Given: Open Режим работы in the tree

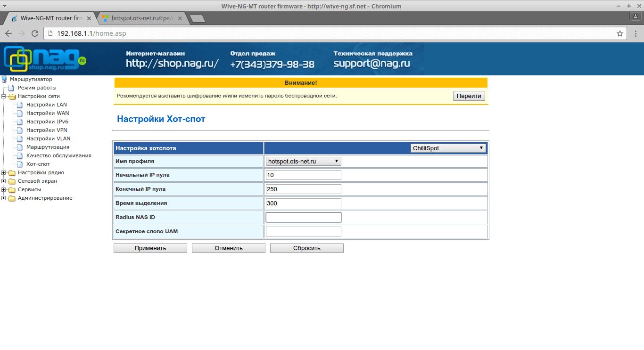Looking at the screenshot, I should [x=37, y=88].
